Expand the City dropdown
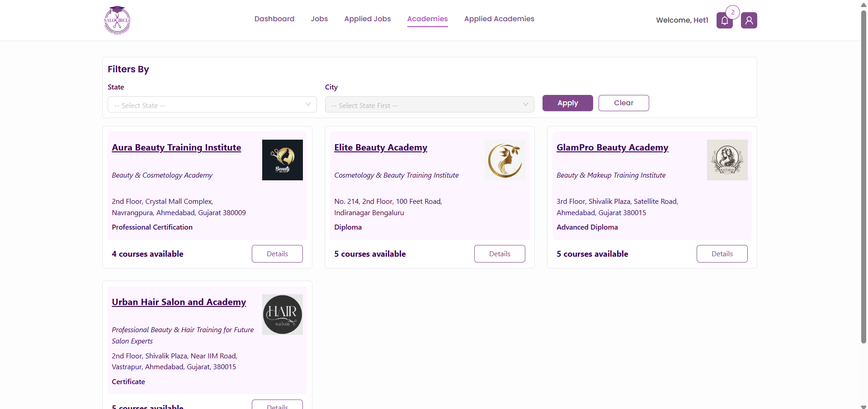Viewport: 868px width, 409px height. (429, 105)
